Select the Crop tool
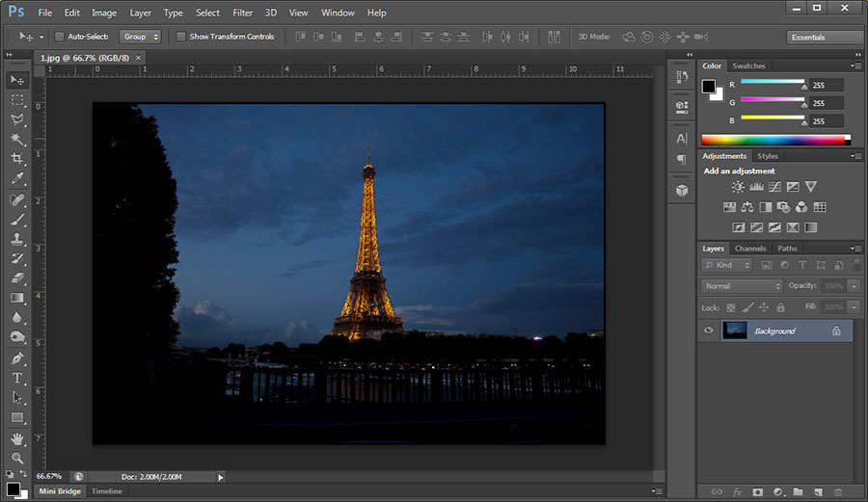868x502 pixels. (17, 159)
